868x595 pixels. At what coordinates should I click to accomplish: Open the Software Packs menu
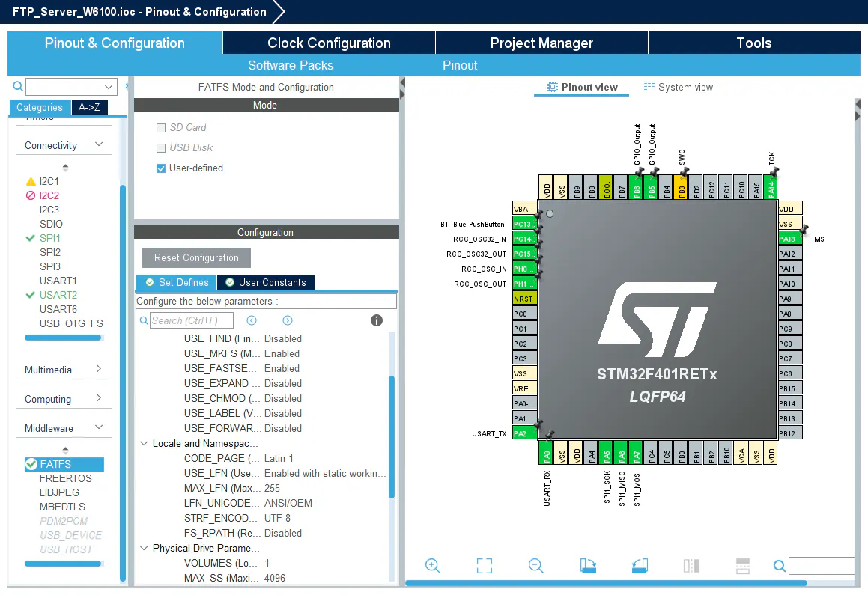pyautogui.click(x=291, y=65)
